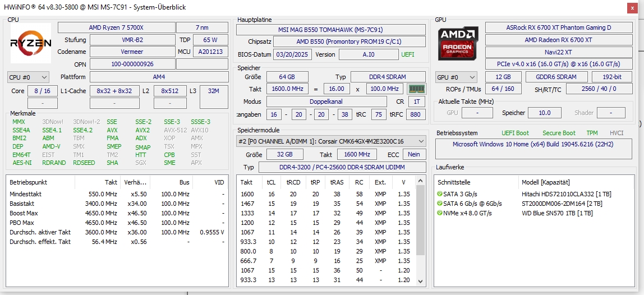The width and height of the screenshot is (644, 295).
Task: Close the HWiNFO System-Überblick window
Action: tap(633, 8)
